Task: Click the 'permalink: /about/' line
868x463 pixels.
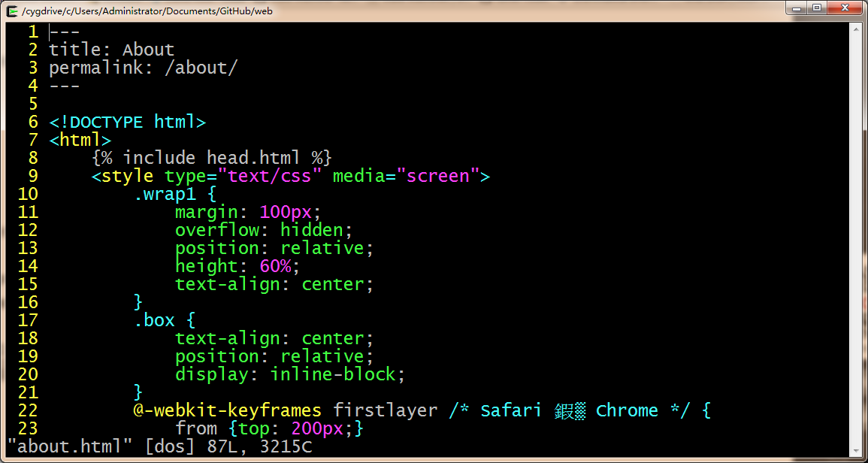Action: coord(144,68)
